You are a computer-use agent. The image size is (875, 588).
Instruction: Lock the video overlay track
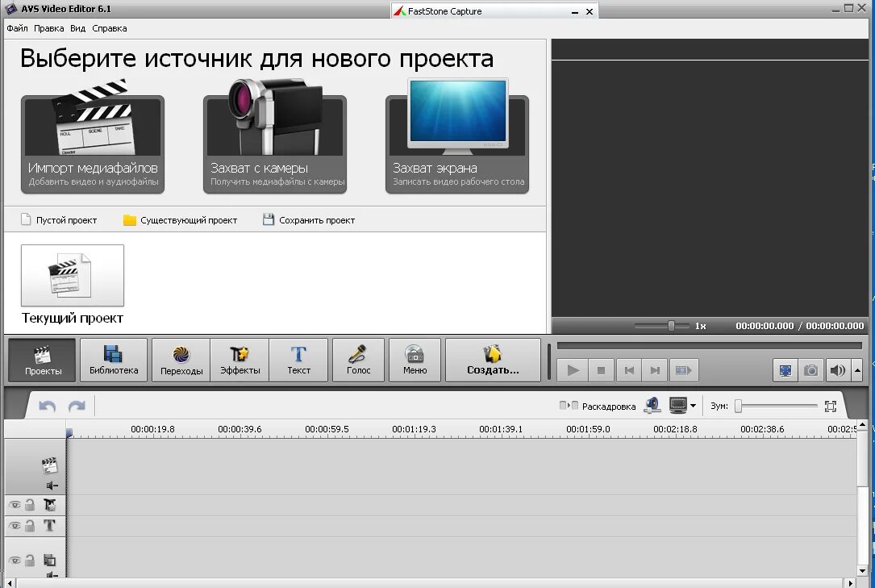click(x=30, y=560)
